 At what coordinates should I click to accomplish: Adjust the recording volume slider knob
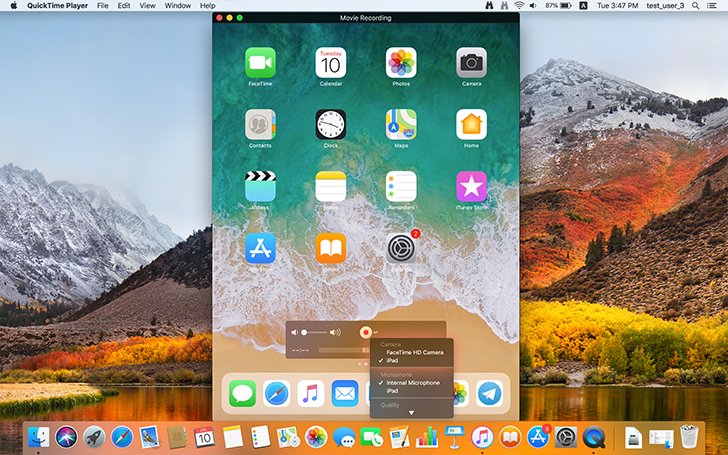tap(304, 332)
